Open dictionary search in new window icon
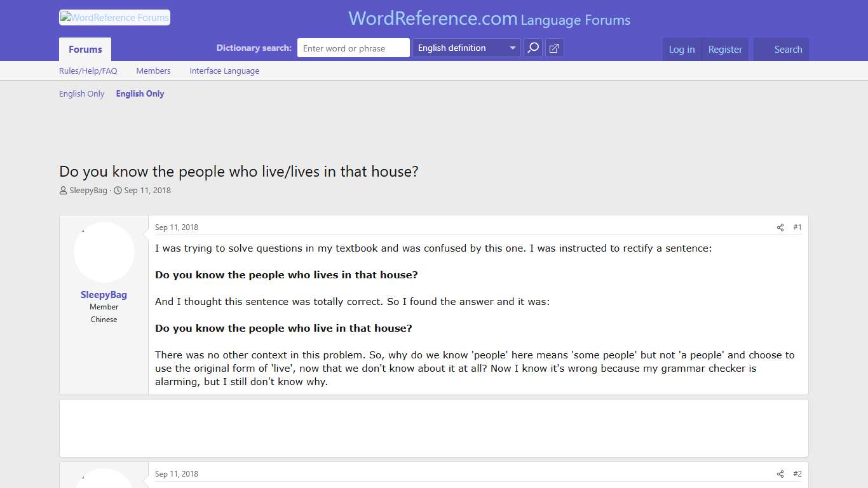 point(554,48)
